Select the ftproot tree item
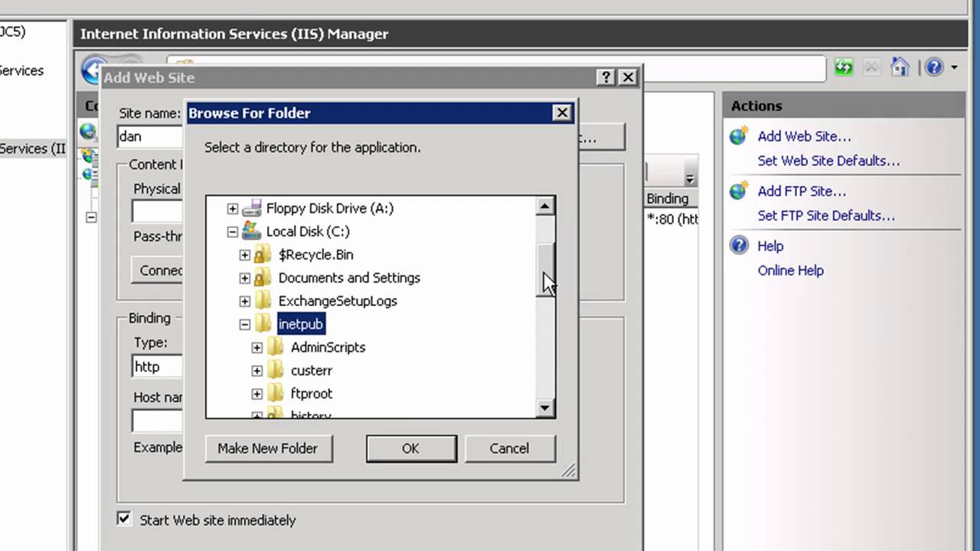 point(311,393)
